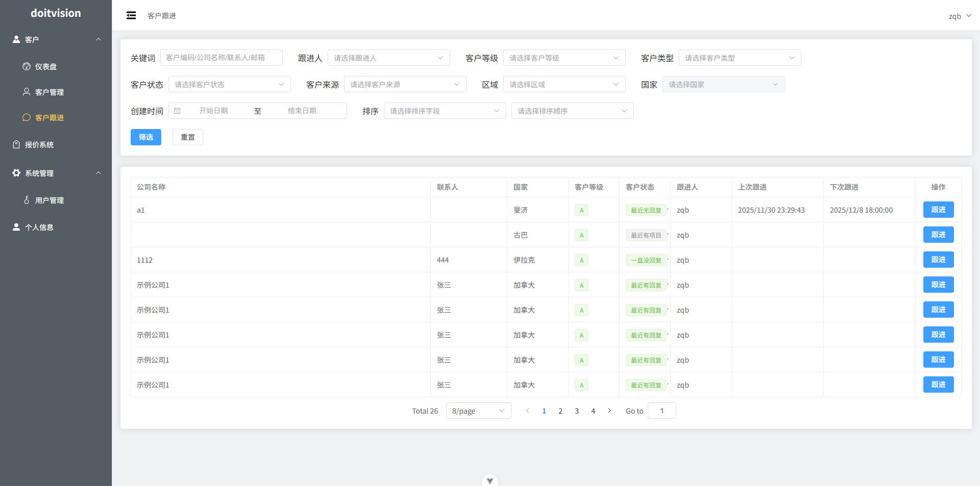980x486 pixels.
Task: Open the 客户来源 dropdown
Action: pos(405,84)
